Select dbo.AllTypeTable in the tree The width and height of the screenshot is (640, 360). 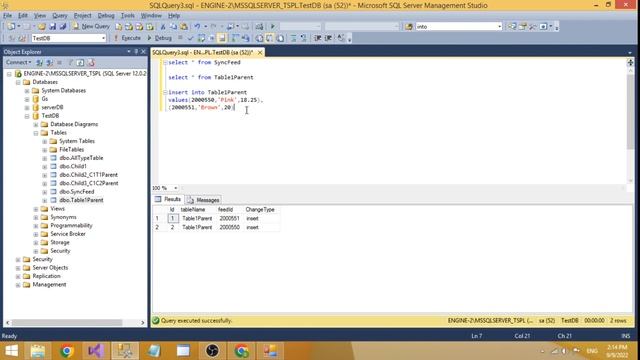pos(81,158)
